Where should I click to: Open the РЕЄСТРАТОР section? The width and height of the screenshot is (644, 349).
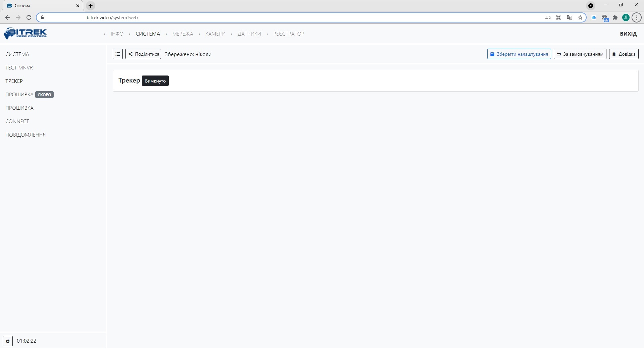point(288,34)
